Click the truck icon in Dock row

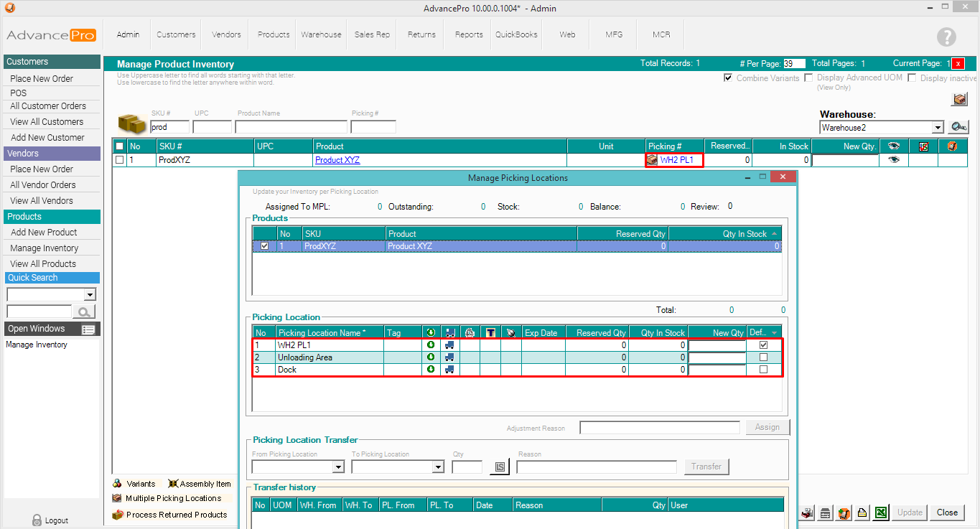pyautogui.click(x=449, y=370)
